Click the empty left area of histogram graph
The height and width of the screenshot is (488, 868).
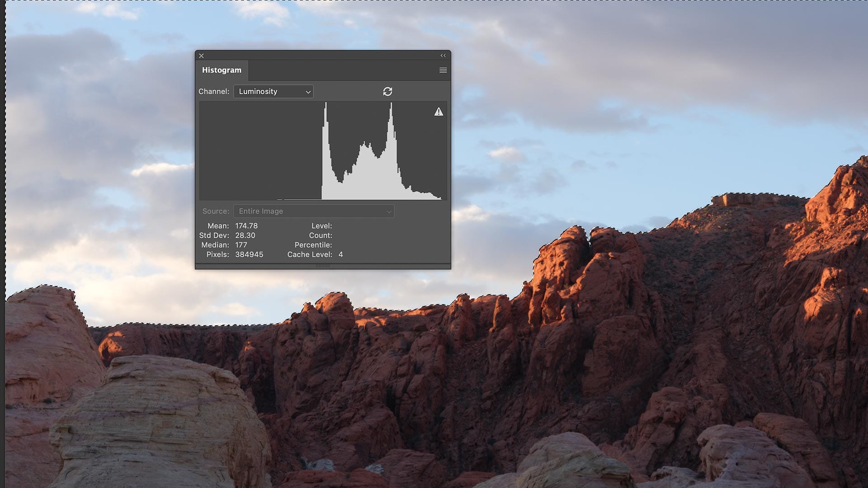click(x=253, y=149)
